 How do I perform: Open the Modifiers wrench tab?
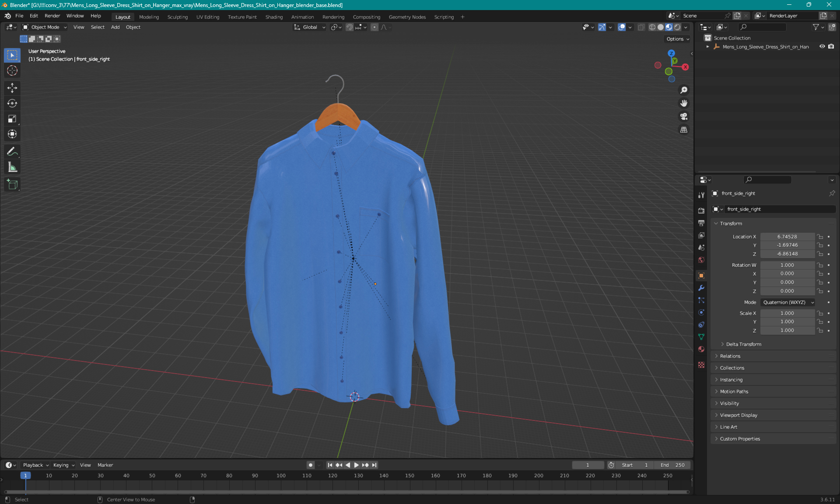click(x=701, y=288)
